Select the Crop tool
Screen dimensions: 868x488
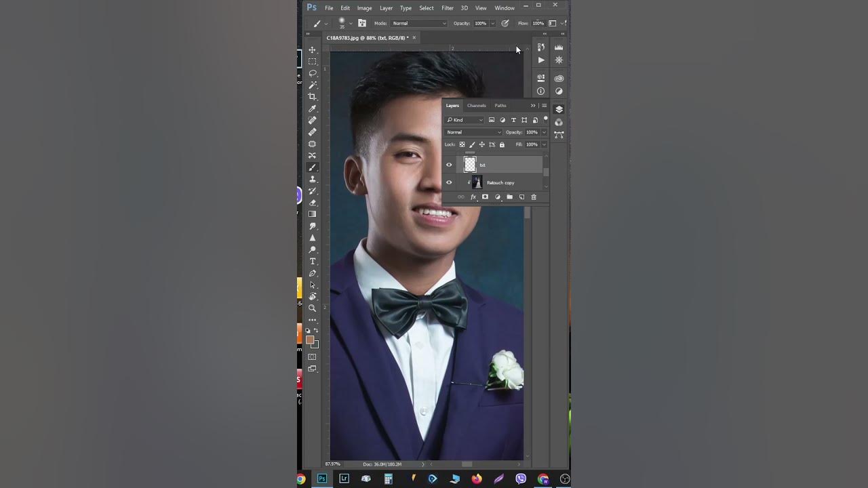(x=313, y=97)
